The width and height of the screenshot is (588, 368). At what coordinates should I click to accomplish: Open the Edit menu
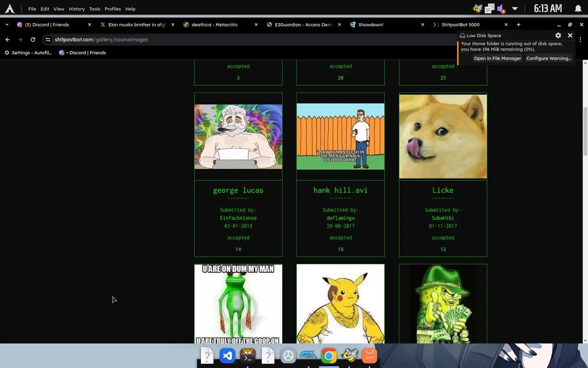(45, 9)
